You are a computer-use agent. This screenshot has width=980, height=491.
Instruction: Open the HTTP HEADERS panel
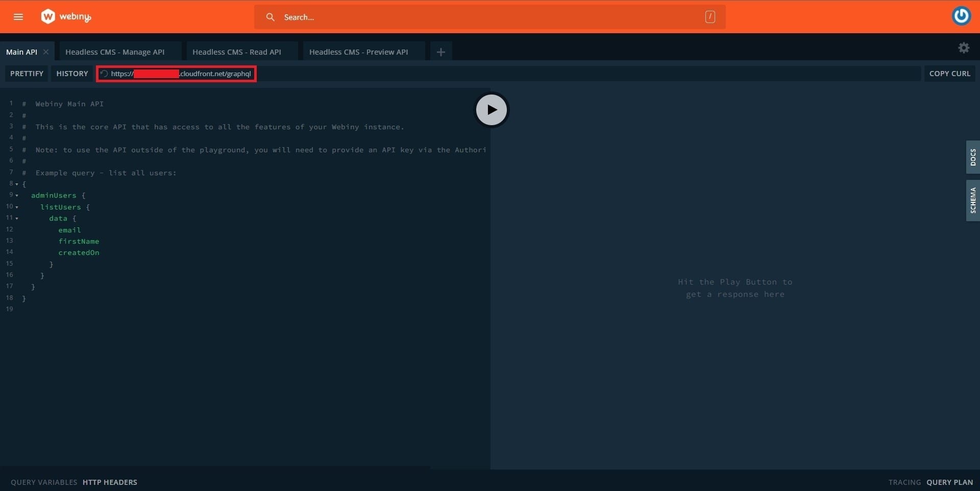(110, 482)
